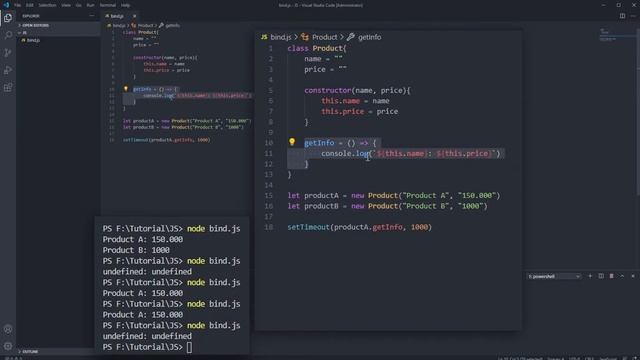Open the File menu

click(x=18, y=5)
